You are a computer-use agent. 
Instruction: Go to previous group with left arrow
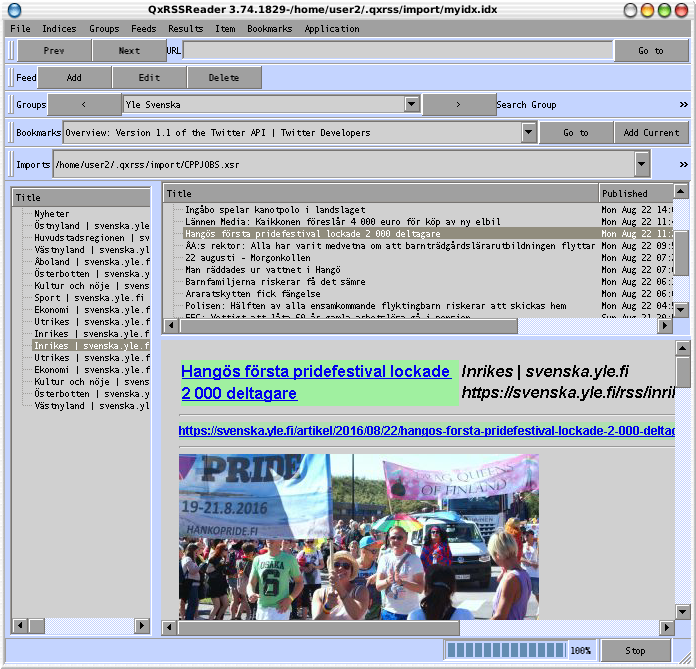coord(84,104)
